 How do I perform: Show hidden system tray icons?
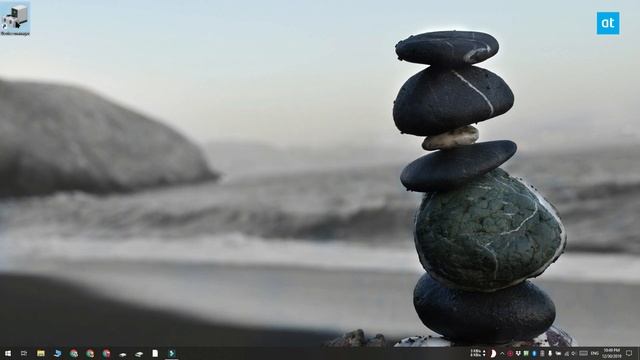pos(502,353)
